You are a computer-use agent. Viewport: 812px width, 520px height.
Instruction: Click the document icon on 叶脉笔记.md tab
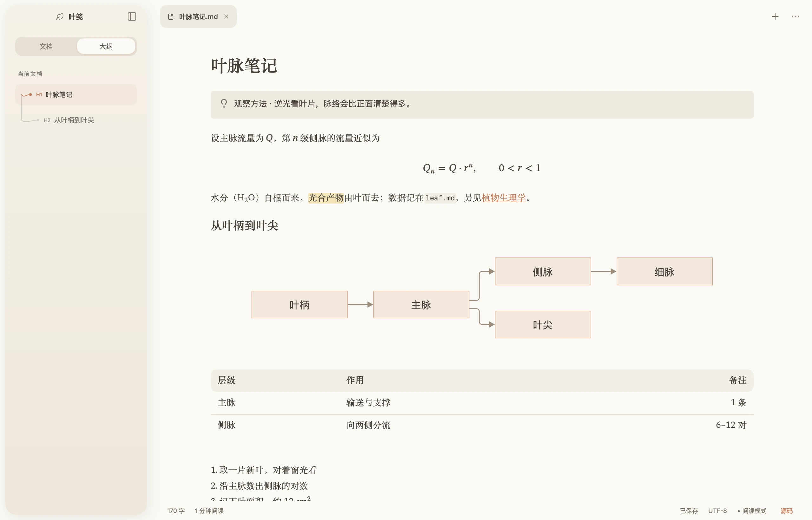[171, 16]
